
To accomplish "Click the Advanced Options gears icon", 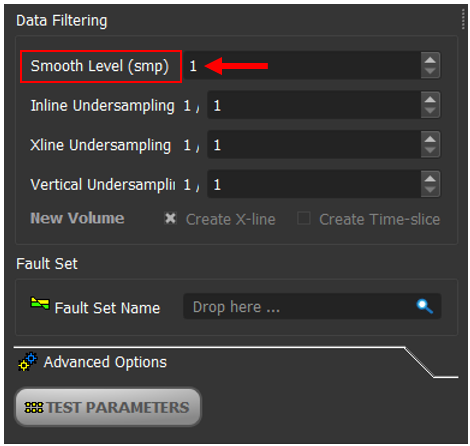I will tap(28, 361).
